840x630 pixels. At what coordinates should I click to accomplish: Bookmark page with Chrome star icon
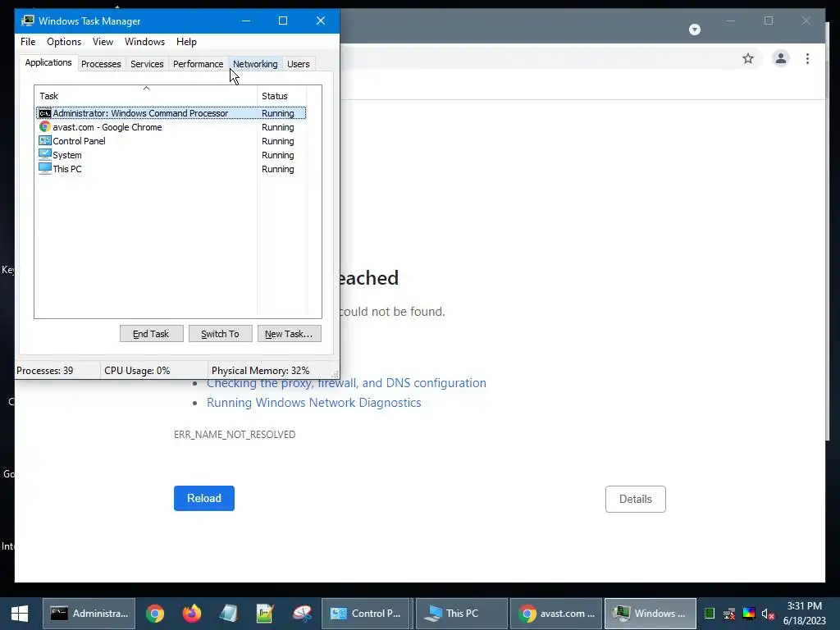coord(748,58)
